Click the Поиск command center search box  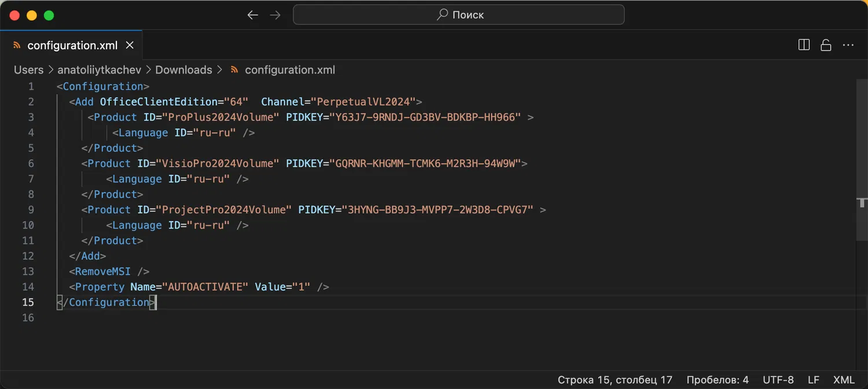click(x=458, y=15)
